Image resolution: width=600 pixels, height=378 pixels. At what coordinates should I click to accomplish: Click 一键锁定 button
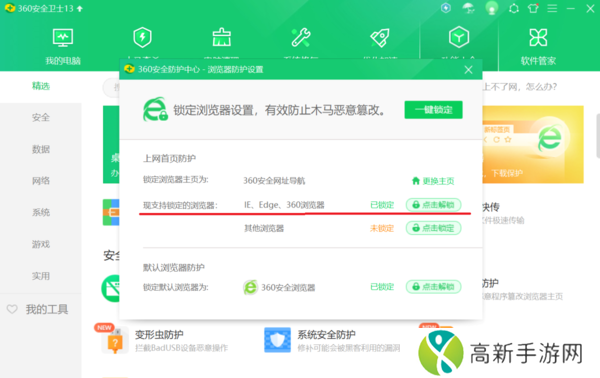[434, 110]
